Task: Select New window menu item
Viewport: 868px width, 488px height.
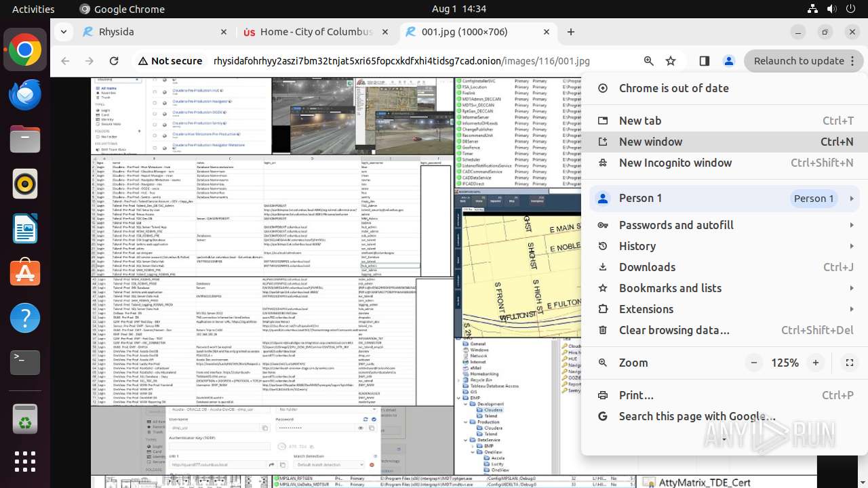Action: tap(724, 142)
